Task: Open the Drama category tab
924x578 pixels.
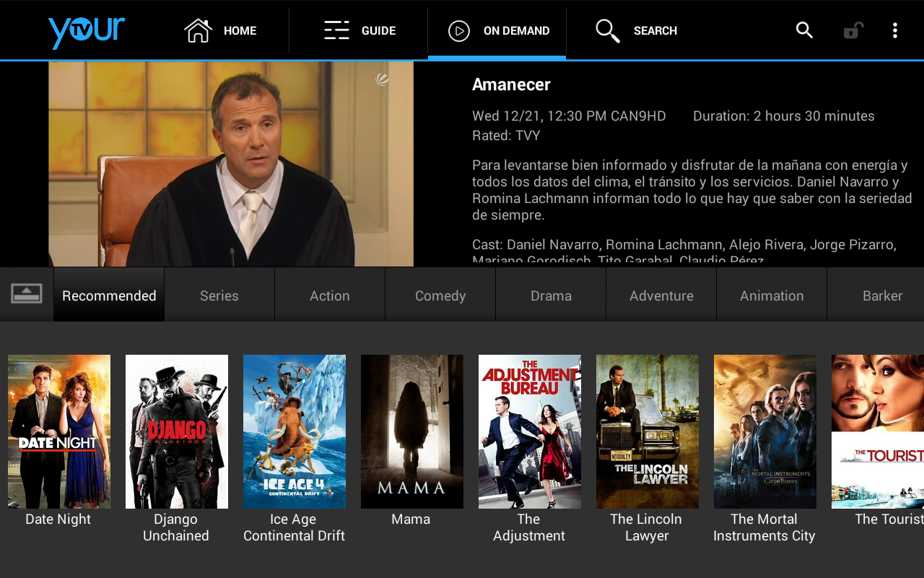Action: (551, 295)
